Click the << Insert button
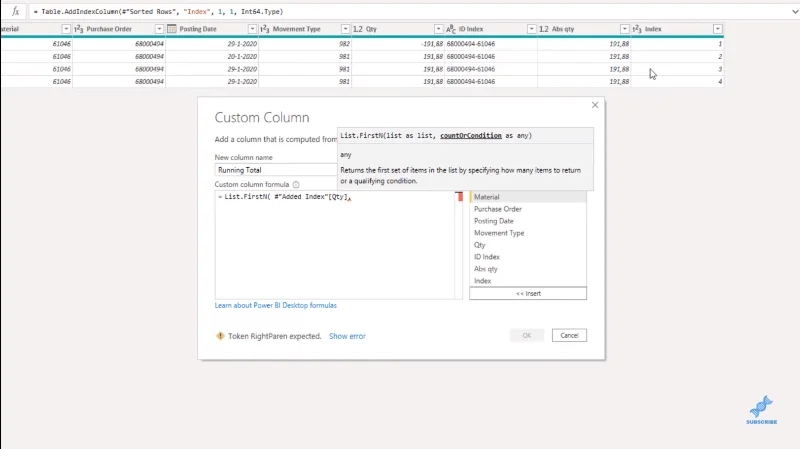 click(x=528, y=293)
